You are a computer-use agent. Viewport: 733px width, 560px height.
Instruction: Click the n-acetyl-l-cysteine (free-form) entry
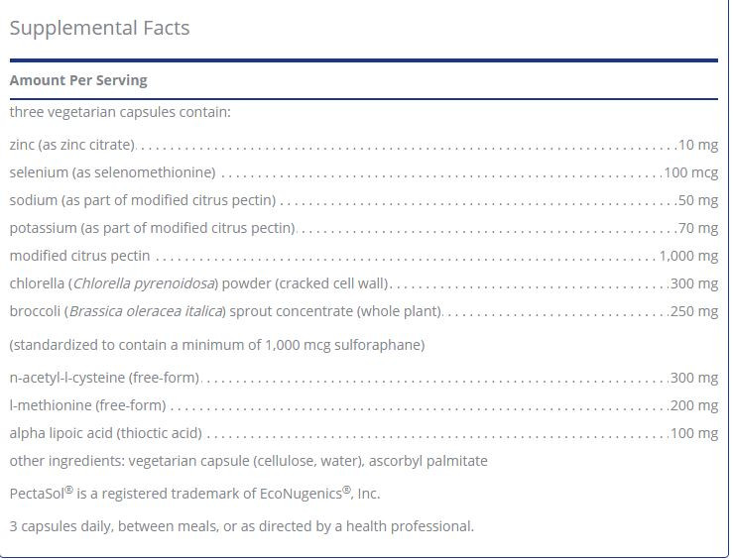[104, 378]
